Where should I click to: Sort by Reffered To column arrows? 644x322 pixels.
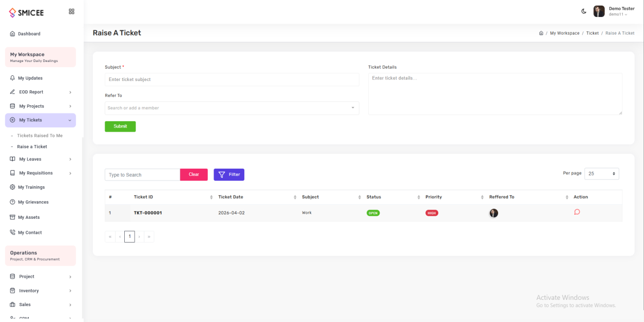tap(567, 197)
